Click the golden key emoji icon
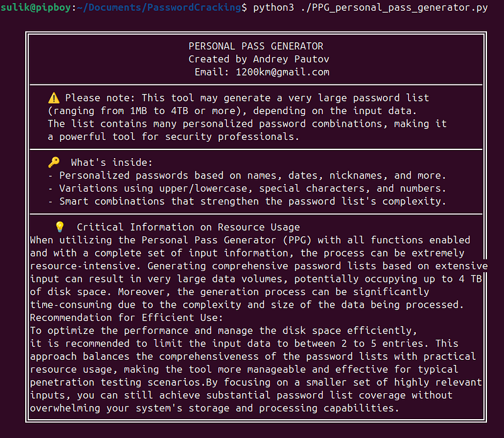The width and height of the screenshot is (504, 438). 54,162
